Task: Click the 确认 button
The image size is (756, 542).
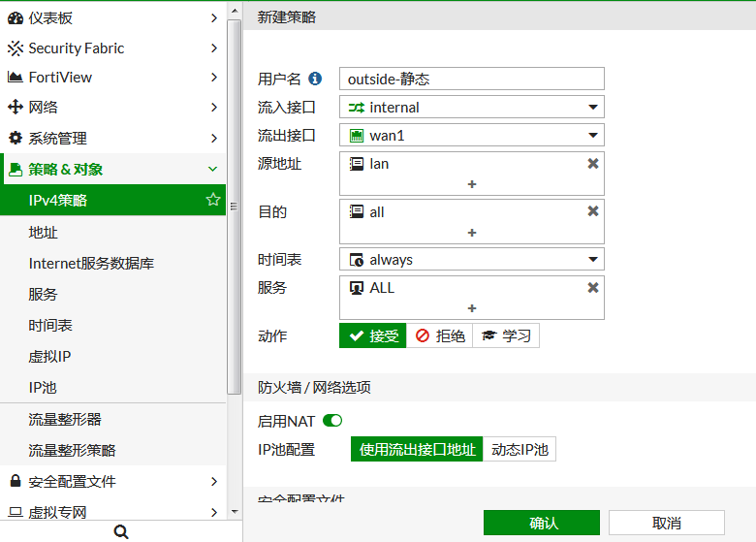Action: (x=542, y=523)
